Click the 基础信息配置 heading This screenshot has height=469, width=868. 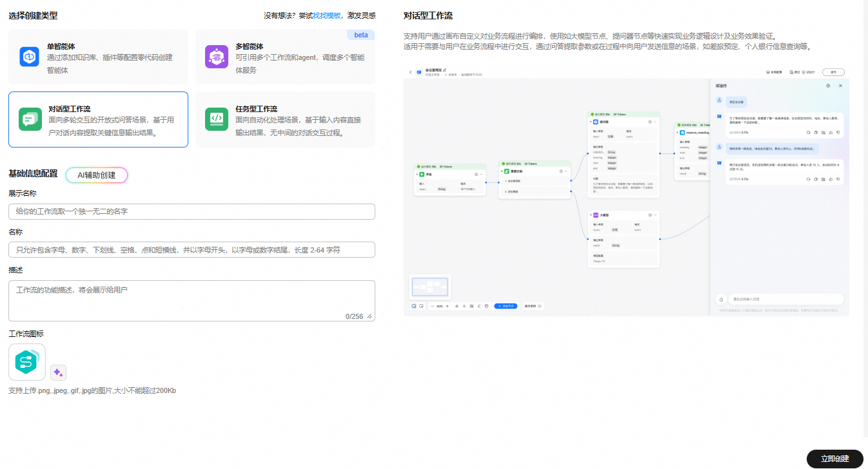coord(33,173)
